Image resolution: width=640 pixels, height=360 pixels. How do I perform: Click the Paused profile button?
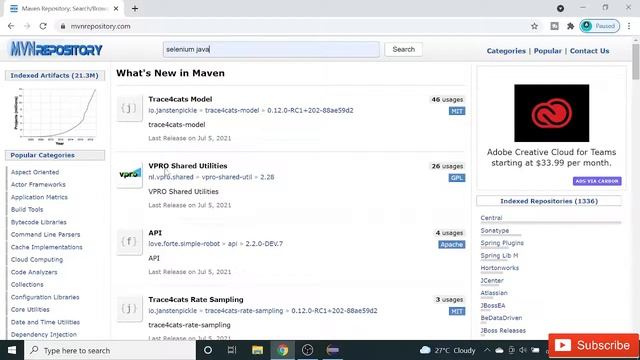(x=599, y=26)
